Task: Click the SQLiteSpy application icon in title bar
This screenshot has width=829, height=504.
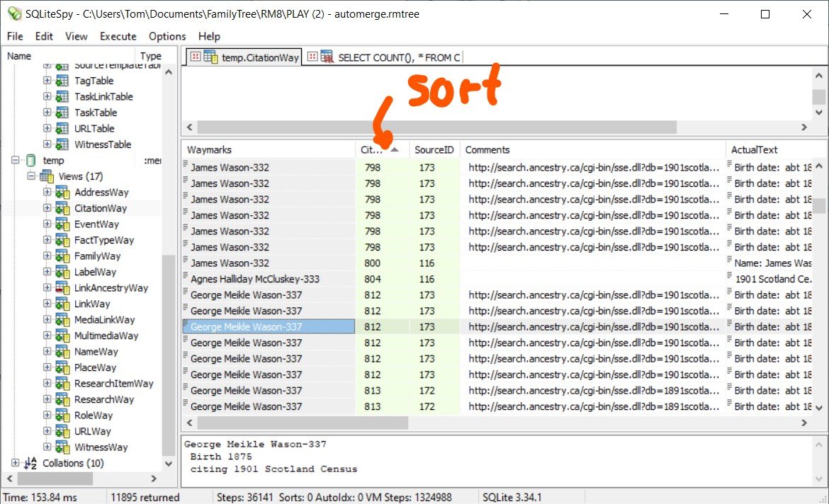Action: click(14, 13)
